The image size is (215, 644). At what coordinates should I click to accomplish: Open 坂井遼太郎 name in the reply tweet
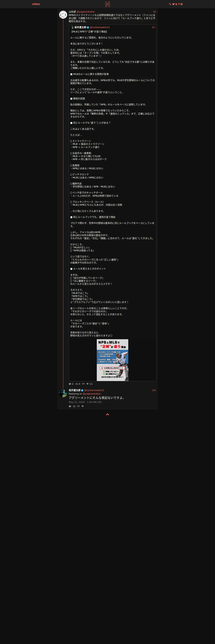pos(75,390)
